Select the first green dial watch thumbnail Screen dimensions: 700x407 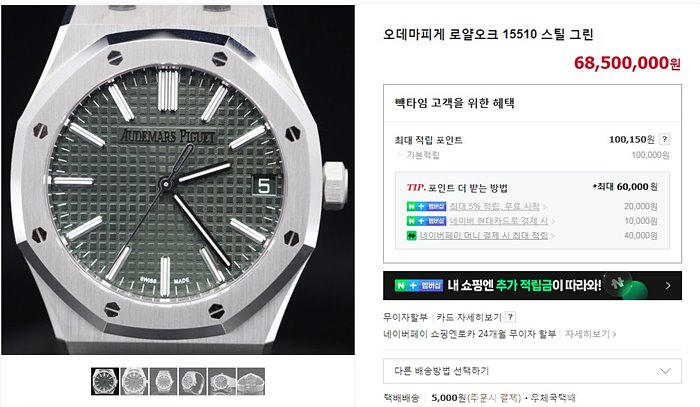105,381
